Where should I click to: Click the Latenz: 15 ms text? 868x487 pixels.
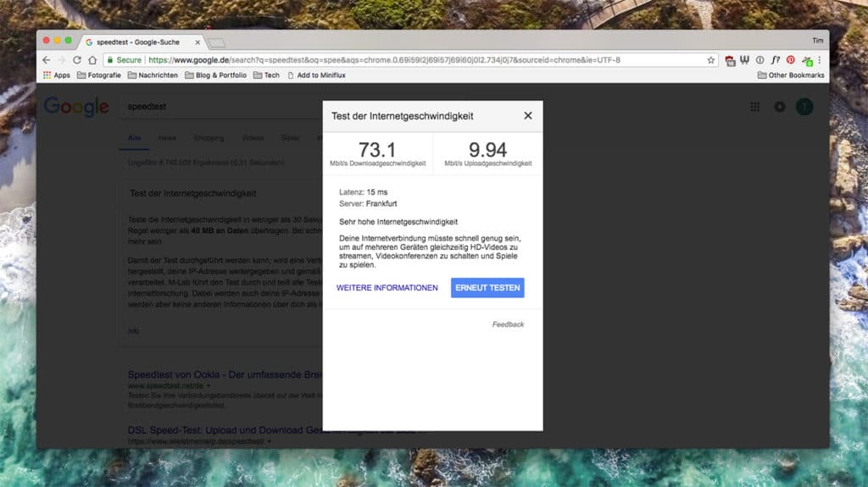click(x=363, y=192)
